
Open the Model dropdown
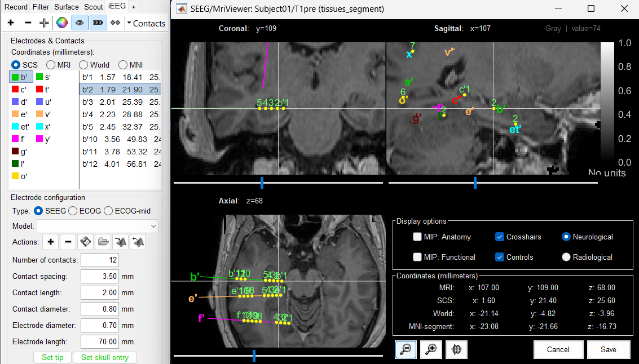98,227
